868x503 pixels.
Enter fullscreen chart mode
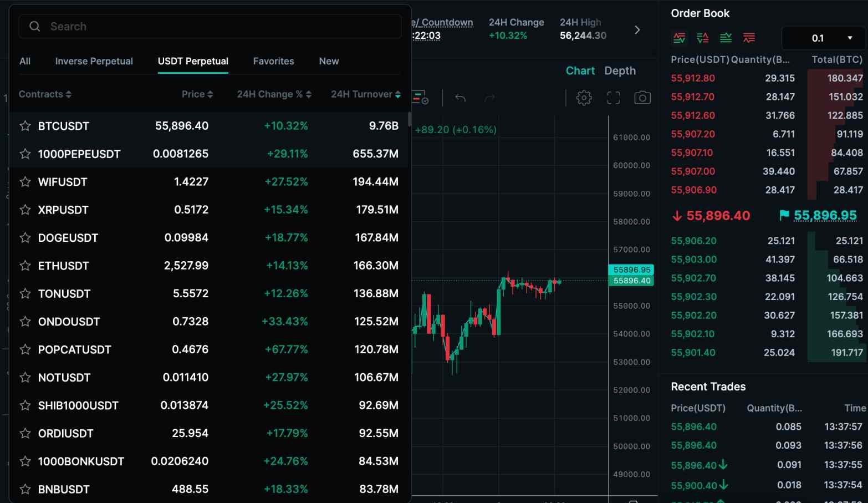point(613,98)
